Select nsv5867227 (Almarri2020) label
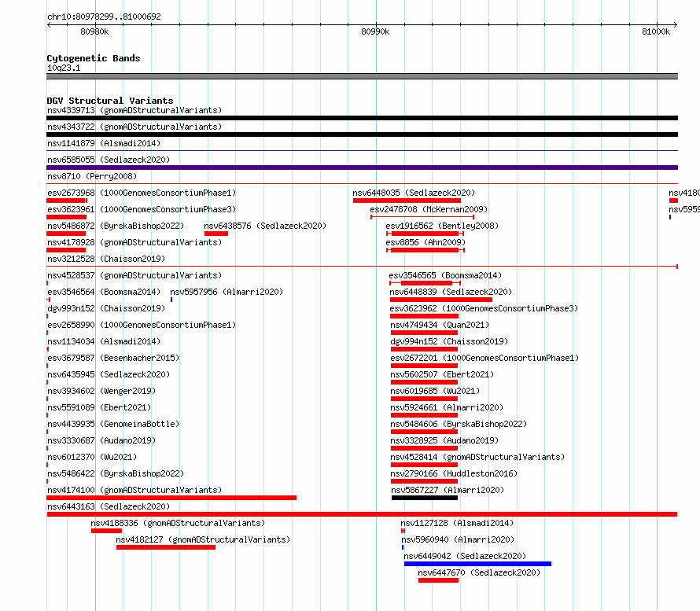 pyautogui.click(x=448, y=490)
